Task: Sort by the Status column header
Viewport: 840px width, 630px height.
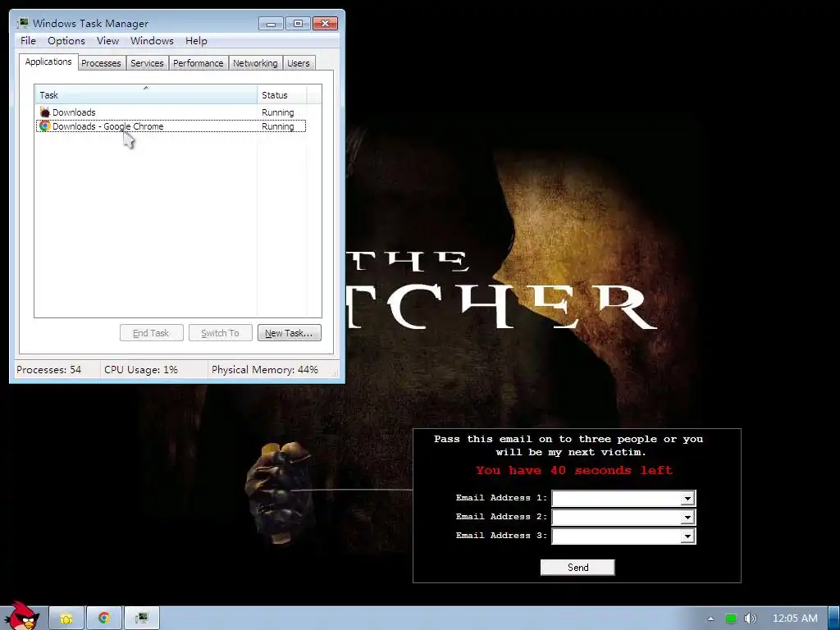Action: [x=282, y=95]
